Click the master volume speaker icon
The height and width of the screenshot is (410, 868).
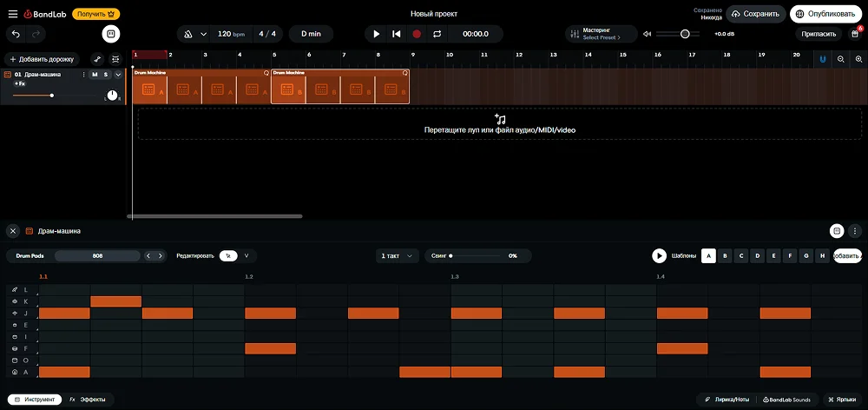coord(647,34)
